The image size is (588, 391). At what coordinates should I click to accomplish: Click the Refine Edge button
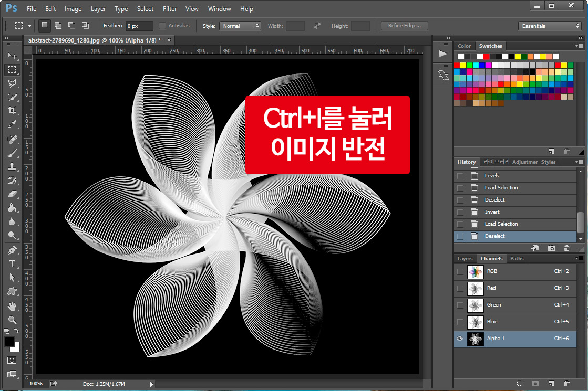pos(404,25)
